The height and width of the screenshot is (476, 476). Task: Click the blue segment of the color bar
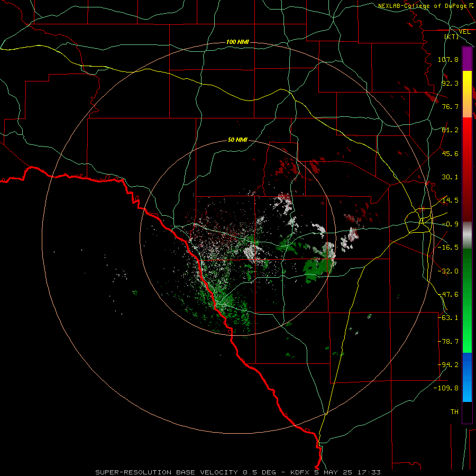467,377
